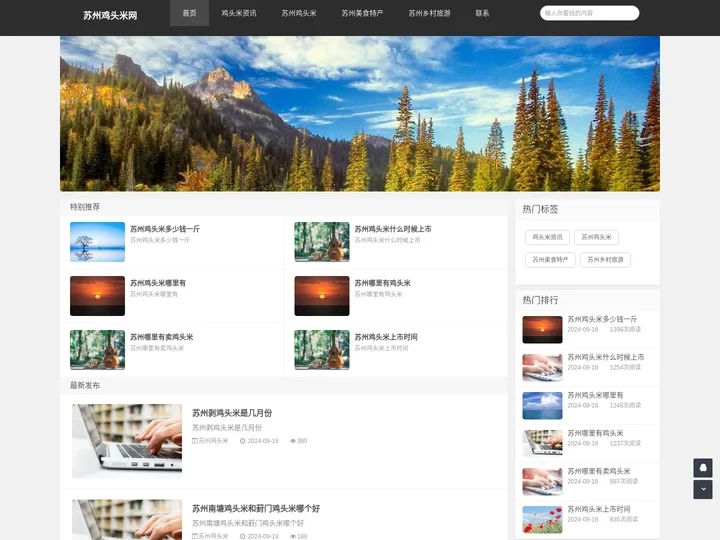
Task: Open the 苏州鸡头米 nav menu item
Action: (299, 13)
